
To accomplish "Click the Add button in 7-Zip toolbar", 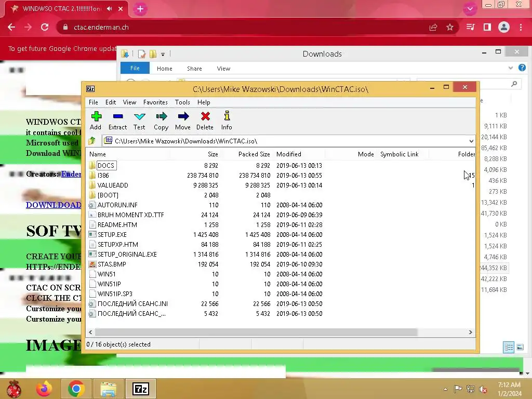I will pyautogui.click(x=96, y=121).
